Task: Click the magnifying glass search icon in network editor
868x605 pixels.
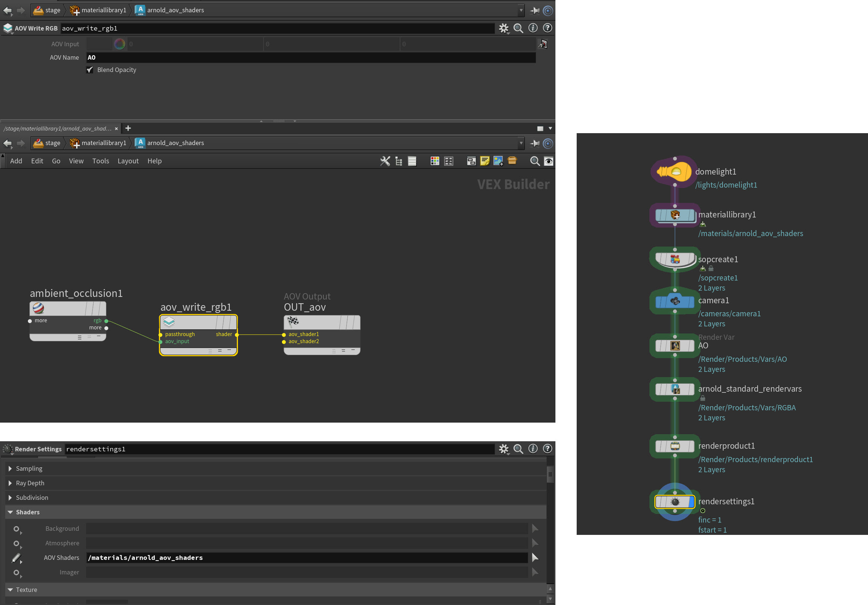Action: point(535,161)
